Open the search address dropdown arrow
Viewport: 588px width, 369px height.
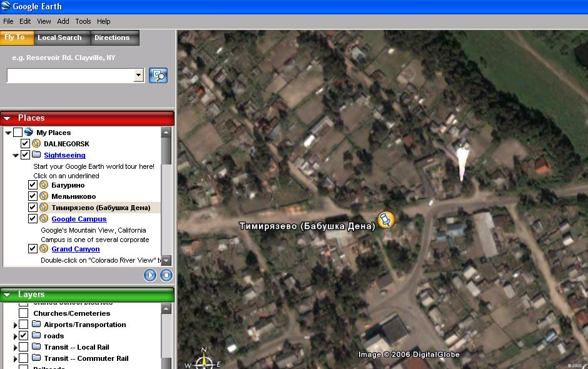coord(139,76)
